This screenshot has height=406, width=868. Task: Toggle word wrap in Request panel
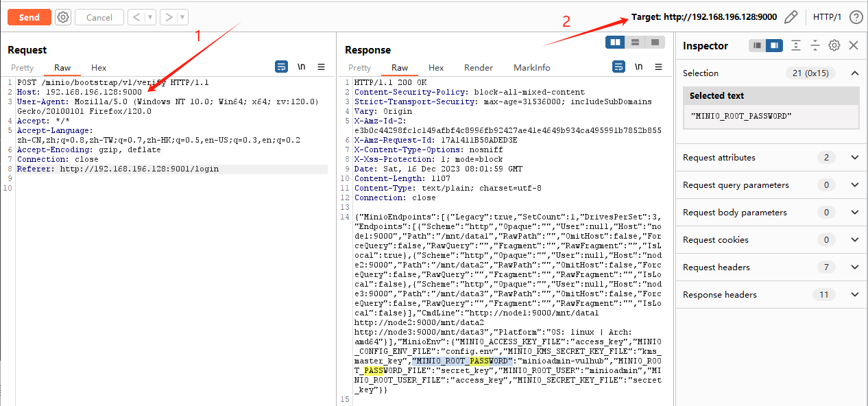point(282,67)
